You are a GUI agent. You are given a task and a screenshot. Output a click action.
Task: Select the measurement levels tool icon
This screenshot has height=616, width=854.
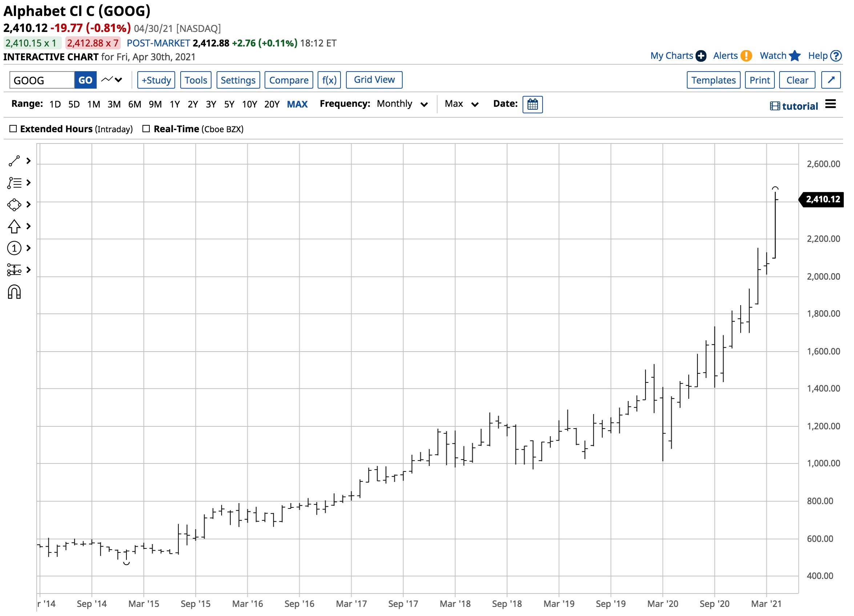[x=14, y=271]
